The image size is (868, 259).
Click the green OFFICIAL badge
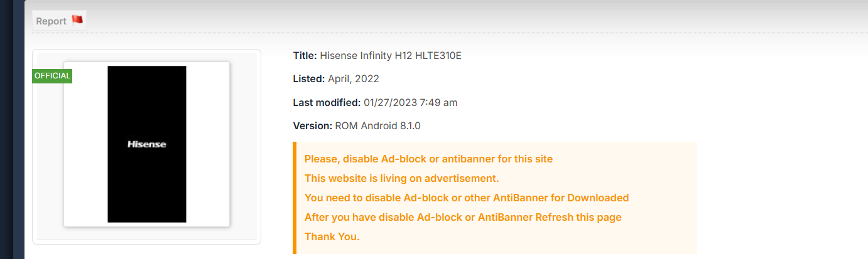(52, 76)
